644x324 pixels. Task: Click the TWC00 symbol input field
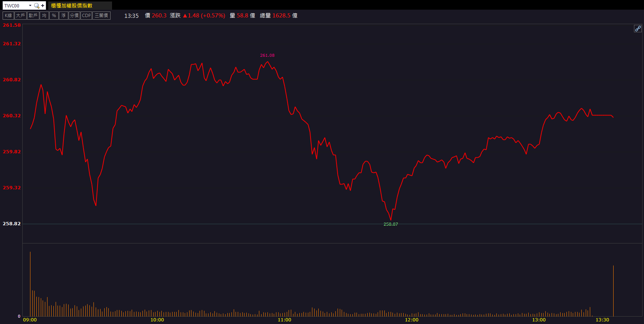[15, 6]
